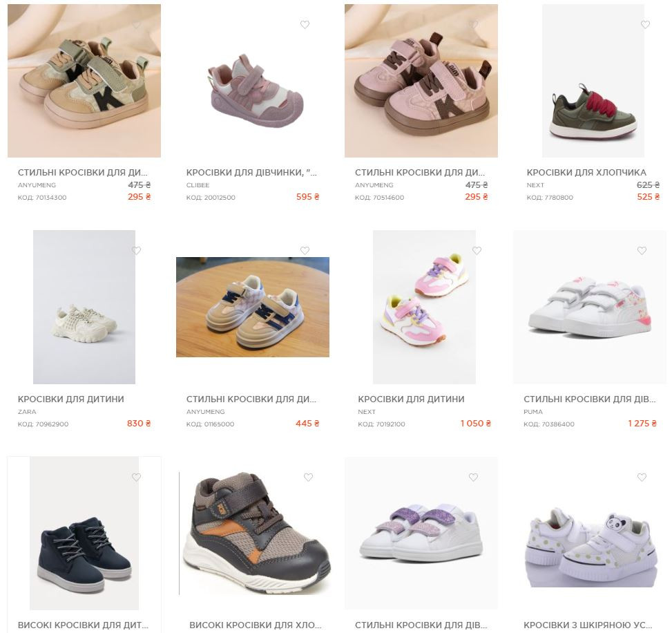Heart the panda polka dot sneakers
Viewport: 672px width, 633px height.
coord(642,477)
